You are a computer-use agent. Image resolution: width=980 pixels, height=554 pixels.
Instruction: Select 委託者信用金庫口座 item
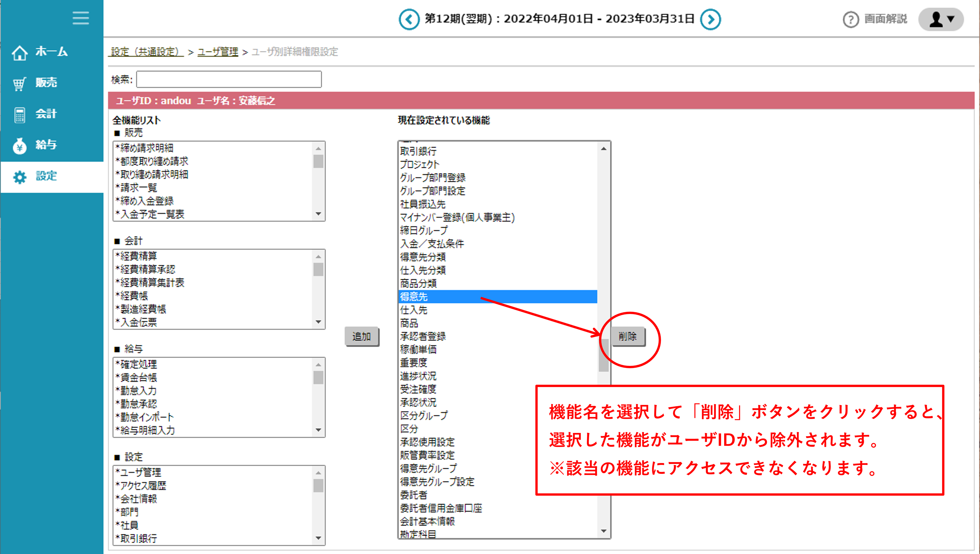tap(498, 508)
